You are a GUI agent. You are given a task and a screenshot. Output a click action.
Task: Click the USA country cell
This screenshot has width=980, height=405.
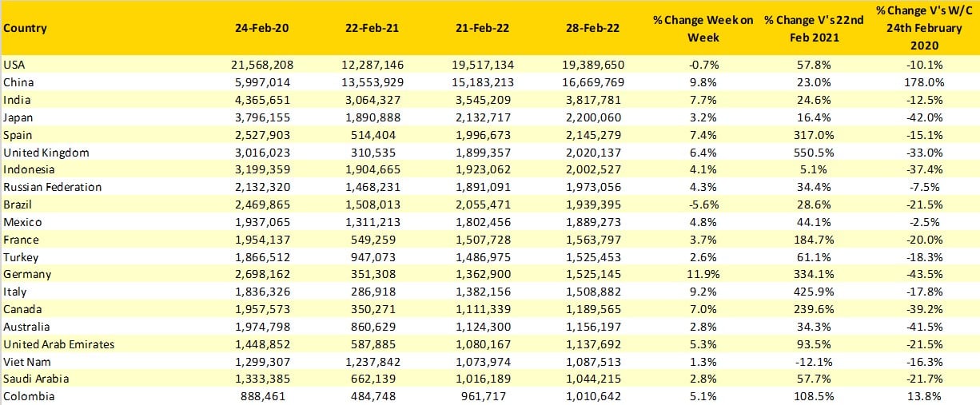tap(14, 65)
